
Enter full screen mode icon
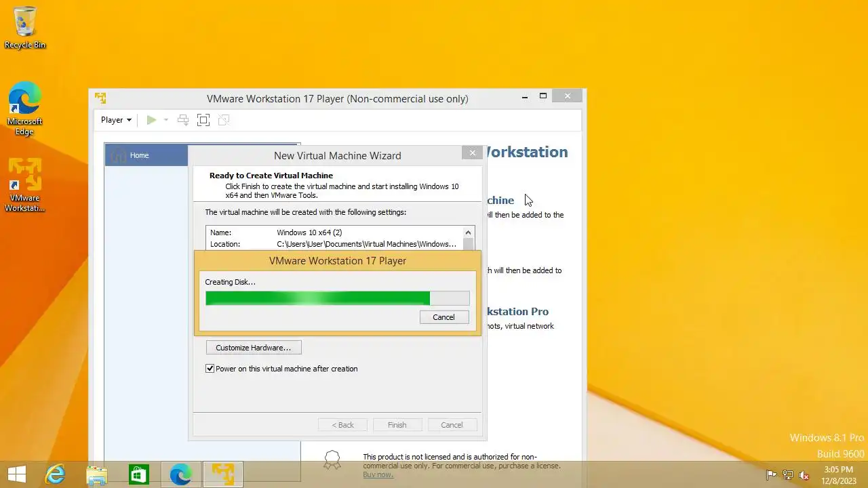(x=203, y=120)
